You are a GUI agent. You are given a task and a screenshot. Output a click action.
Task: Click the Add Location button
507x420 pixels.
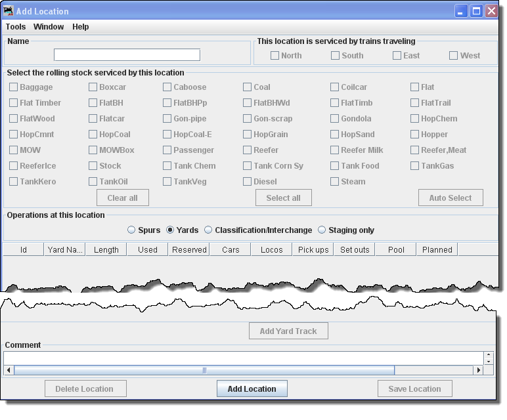[x=252, y=389]
